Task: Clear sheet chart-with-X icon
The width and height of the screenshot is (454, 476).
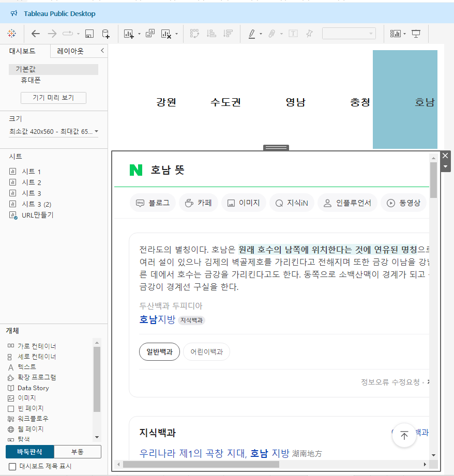Action: pyautogui.click(x=166, y=34)
